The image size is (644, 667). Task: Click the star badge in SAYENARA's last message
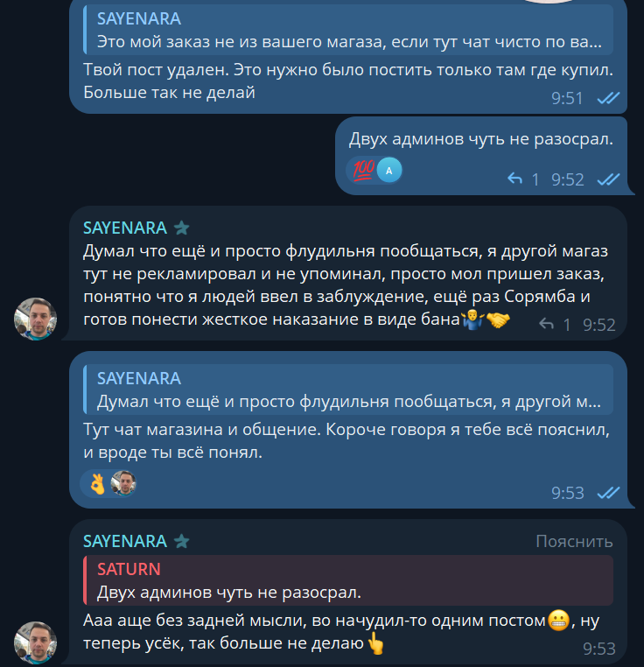[x=181, y=541]
